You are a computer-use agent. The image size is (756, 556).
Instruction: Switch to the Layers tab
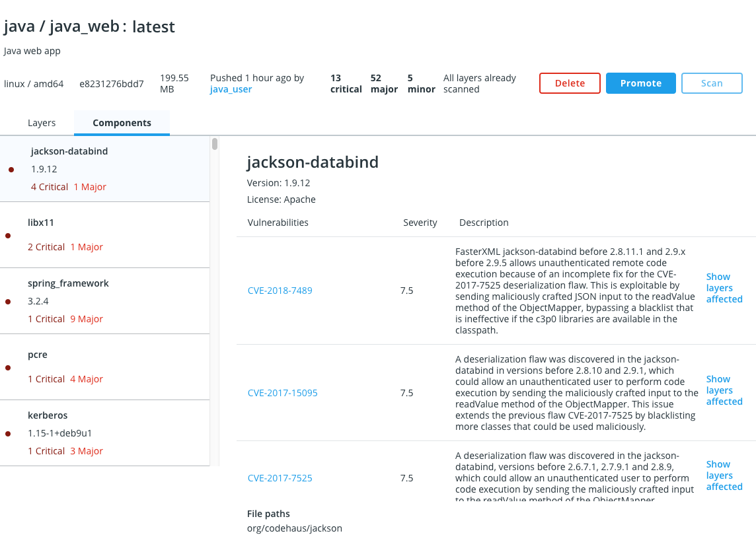(42, 123)
